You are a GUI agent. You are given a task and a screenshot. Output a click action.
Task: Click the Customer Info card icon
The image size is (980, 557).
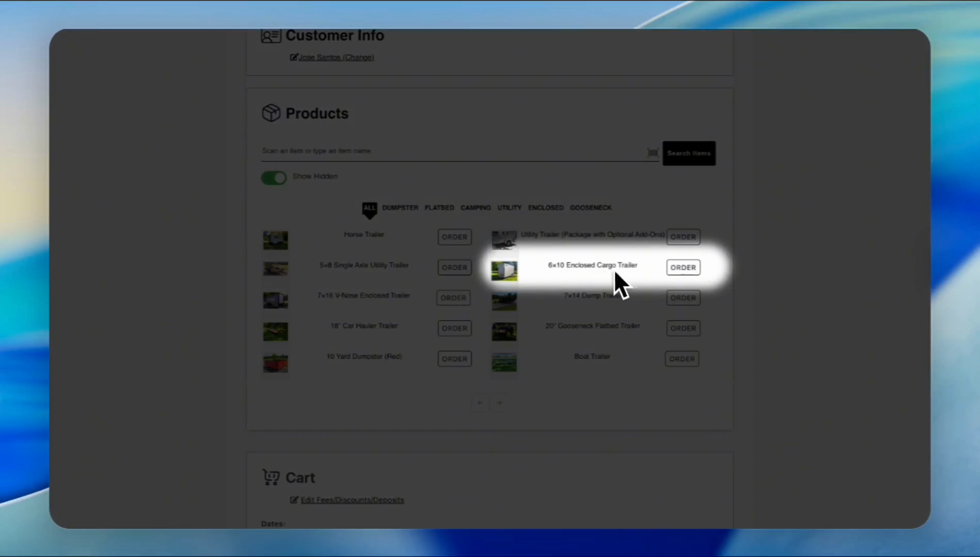271,36
